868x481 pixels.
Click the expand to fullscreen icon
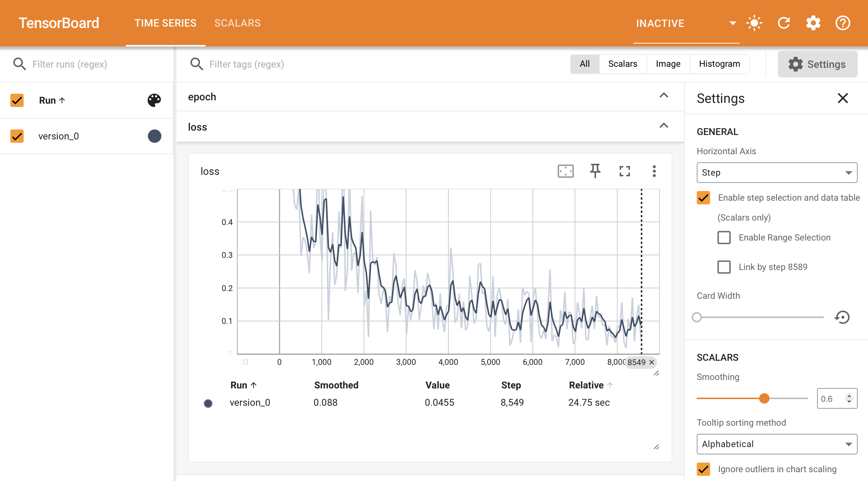click(624, 171)
